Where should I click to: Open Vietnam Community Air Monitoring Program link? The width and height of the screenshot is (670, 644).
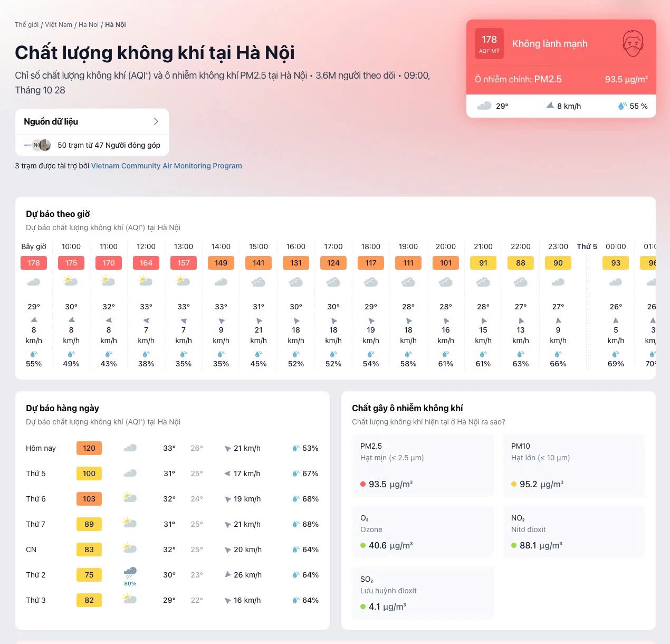167,166
